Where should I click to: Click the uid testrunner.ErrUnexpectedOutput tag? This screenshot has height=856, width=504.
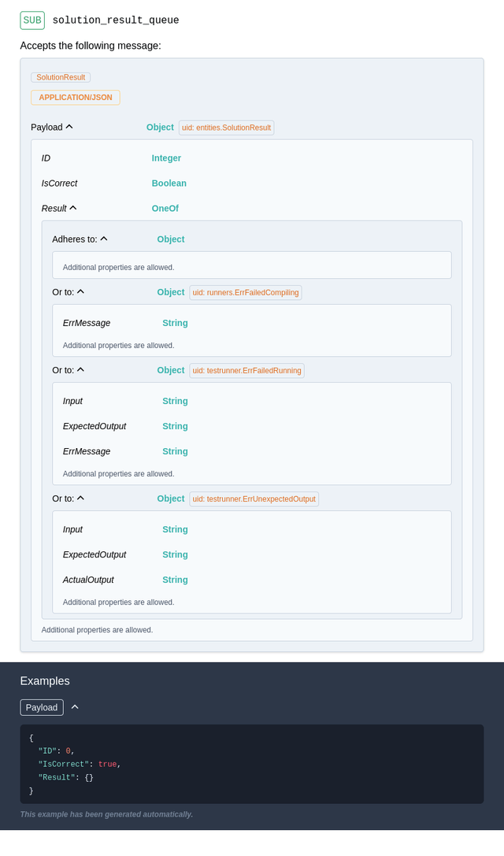[x=254, y=499]
